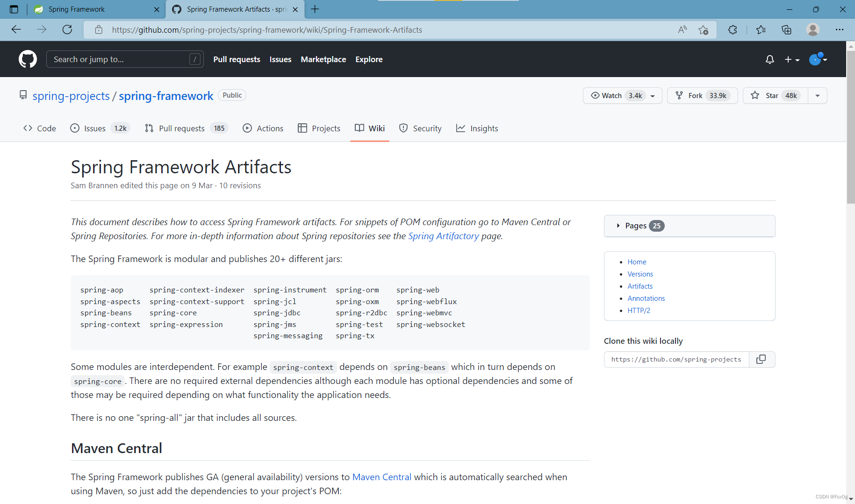Screen dimensions: 855x504
Task: Open the tab actions menu icon
Action: pyautogui.click(x=14, y=9)
